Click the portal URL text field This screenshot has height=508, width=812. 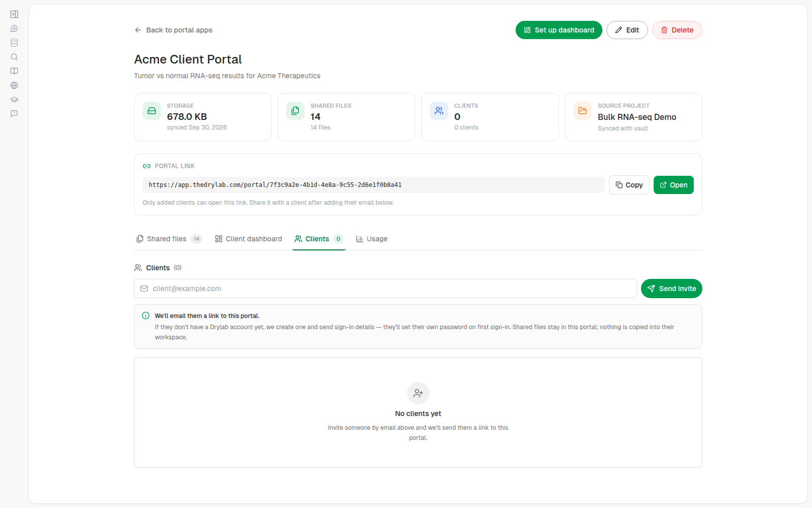(374, 185)
